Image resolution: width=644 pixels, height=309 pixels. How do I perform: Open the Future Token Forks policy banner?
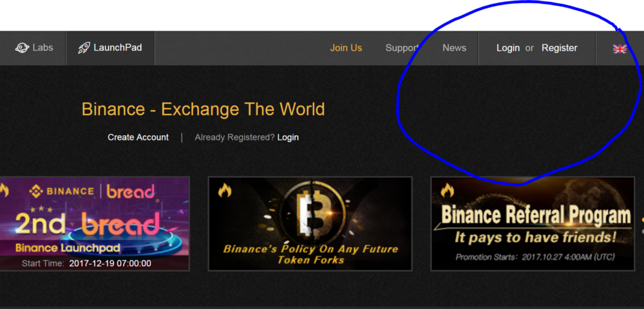pos(310,223)
